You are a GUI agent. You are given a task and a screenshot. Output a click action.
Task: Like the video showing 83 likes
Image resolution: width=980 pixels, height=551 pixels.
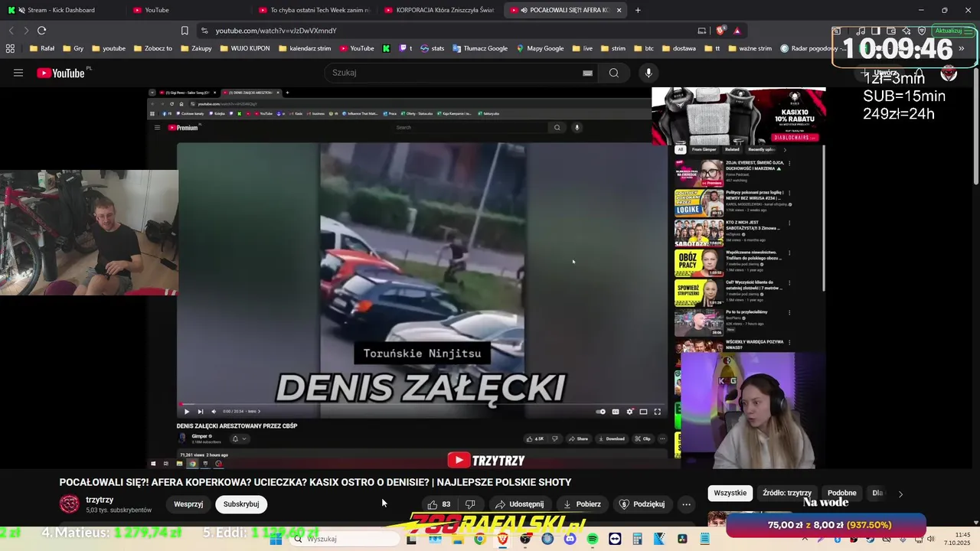439,504
